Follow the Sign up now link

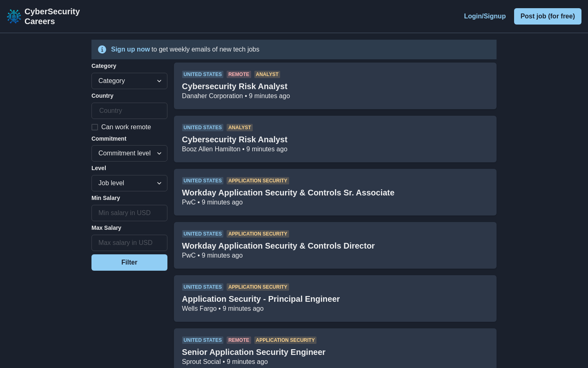click(x=130, y=49)
